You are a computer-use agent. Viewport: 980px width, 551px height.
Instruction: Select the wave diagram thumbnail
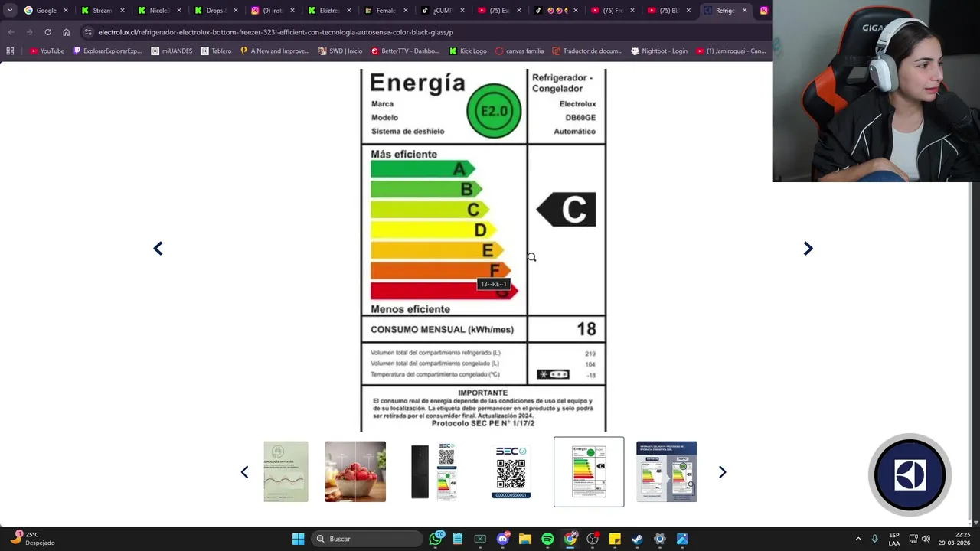tap(286, 471)
